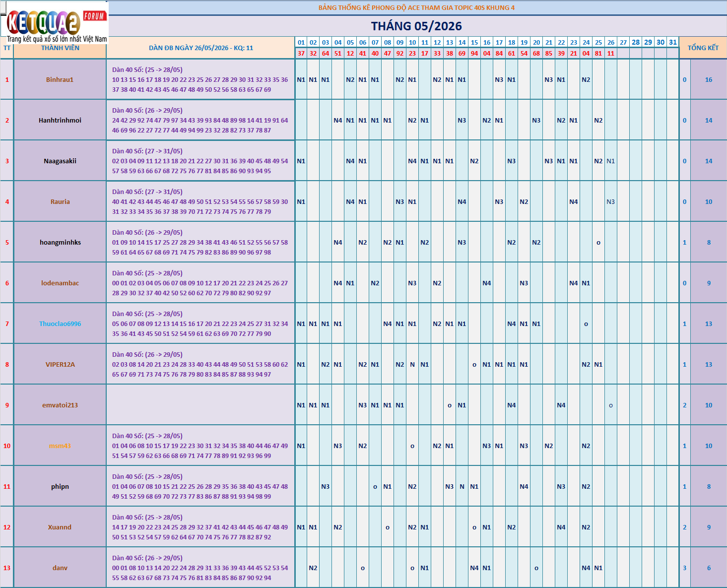Click total '16' in the Binhrau1 row

point(709,79)
